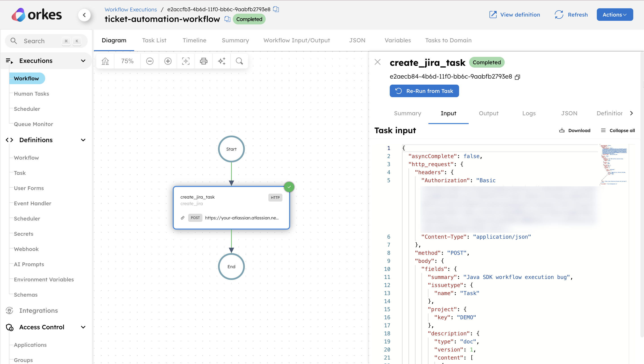
Task: Click View definition link
Action: coord(514,15)
